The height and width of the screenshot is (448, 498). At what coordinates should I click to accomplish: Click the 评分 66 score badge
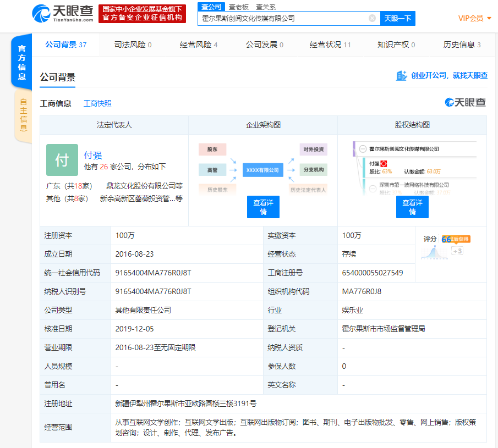447,239
